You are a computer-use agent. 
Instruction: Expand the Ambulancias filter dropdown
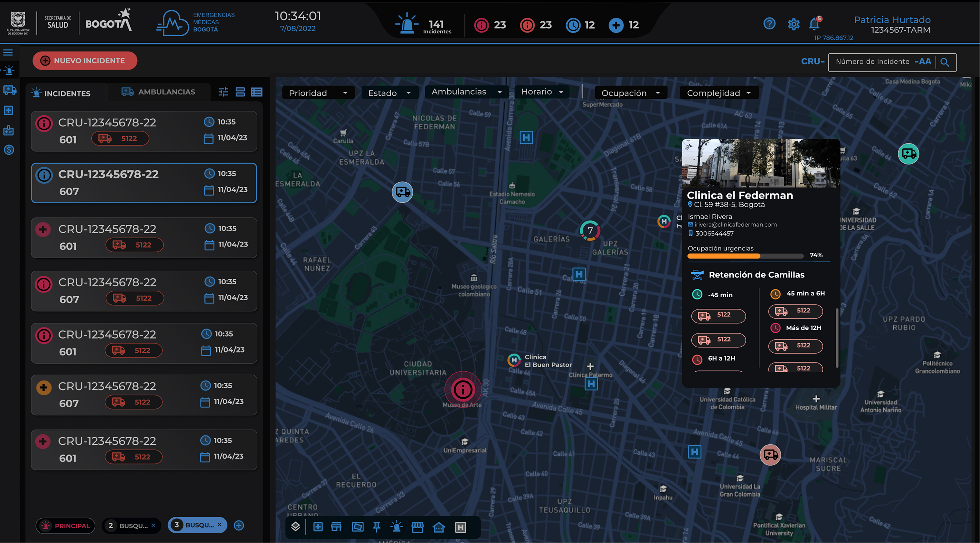[x=466, y=92]
